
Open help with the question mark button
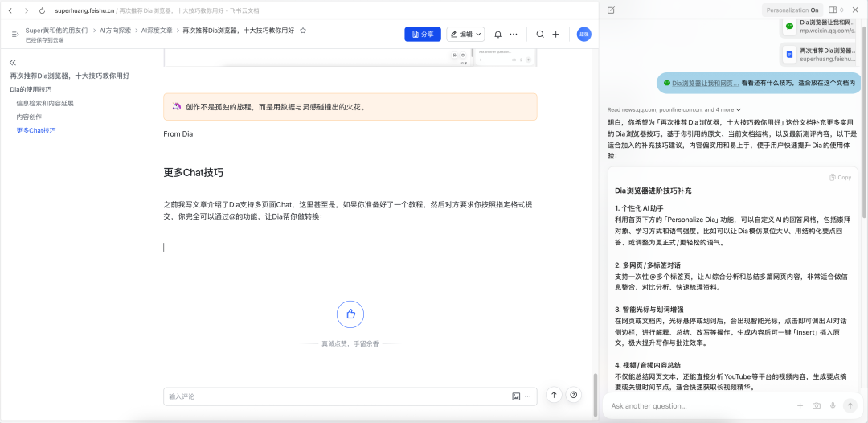[574, 395]
